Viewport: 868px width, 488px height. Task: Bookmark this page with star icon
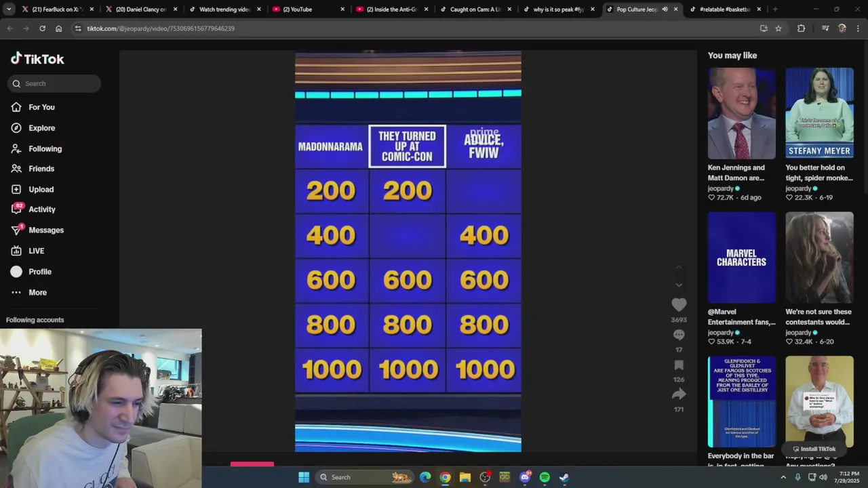[x=778, y=28]
